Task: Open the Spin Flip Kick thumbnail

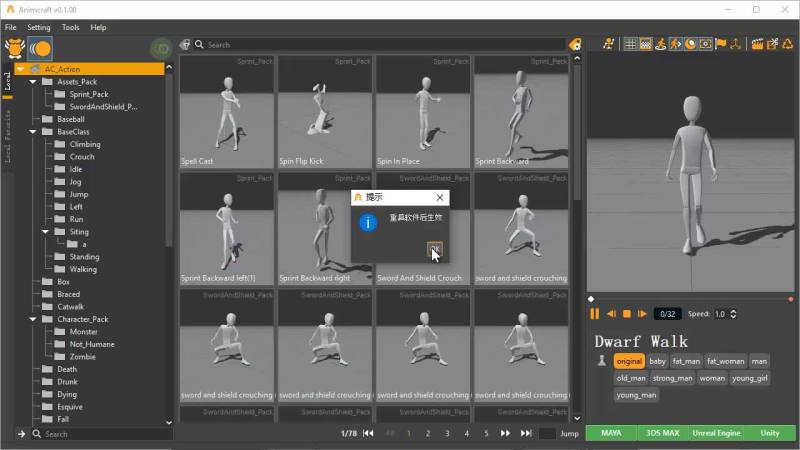Action: (x=325, y=112)
